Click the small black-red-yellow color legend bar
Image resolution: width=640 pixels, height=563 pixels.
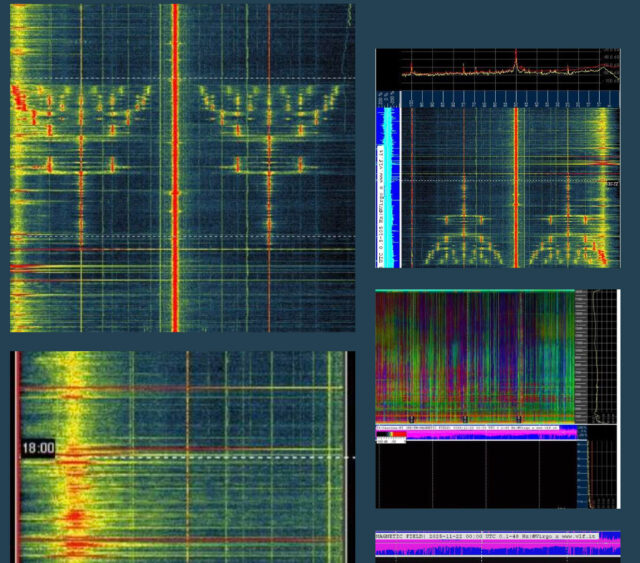[x=391, y=436]
